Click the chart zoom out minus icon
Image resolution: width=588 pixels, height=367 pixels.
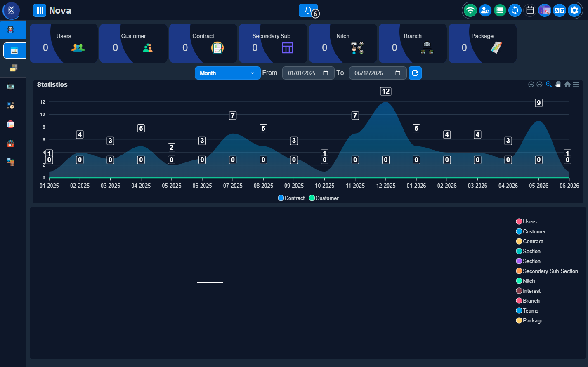(539, 85)
